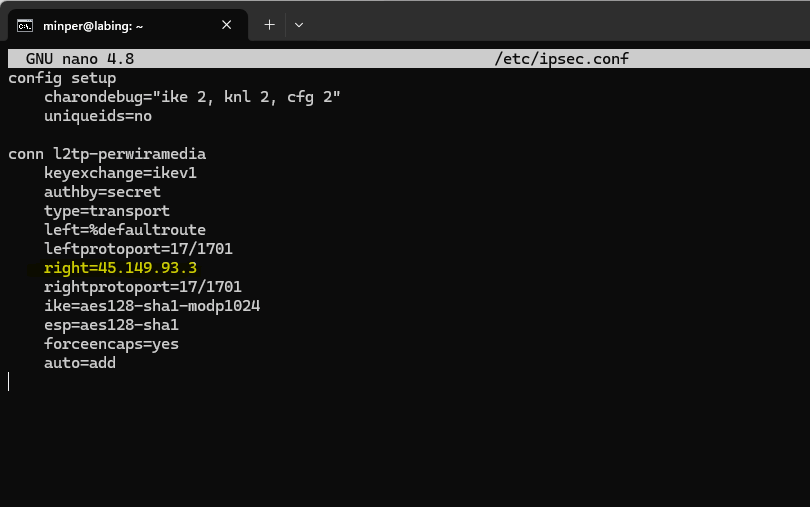The image size is (810, 507).
Task: Click the uniqueids=no line
Action: tap(98, 116)
